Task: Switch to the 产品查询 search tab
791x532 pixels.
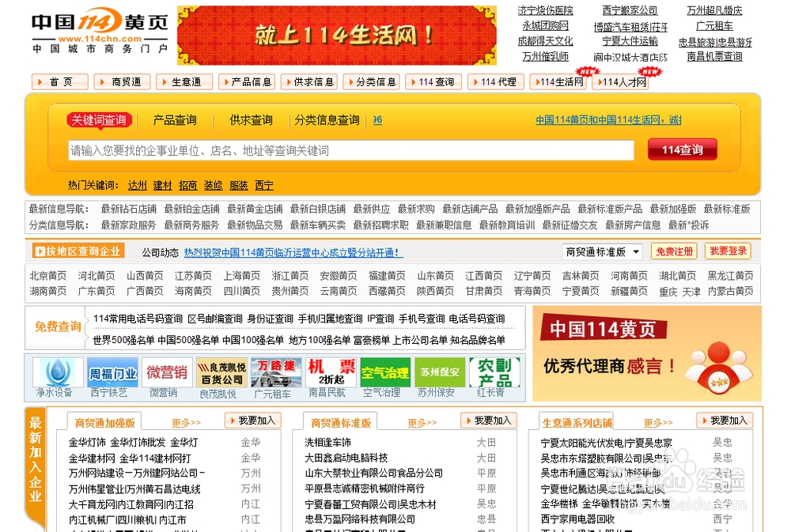Action: 175,120
